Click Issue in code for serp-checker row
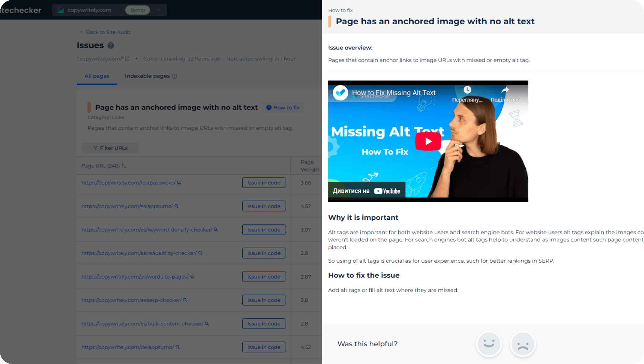 264,300
